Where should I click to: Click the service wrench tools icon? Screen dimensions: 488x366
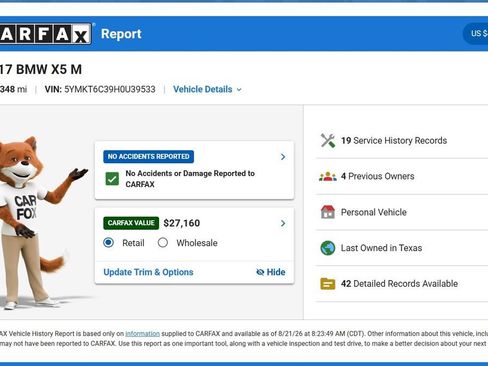tap(328, 140)
